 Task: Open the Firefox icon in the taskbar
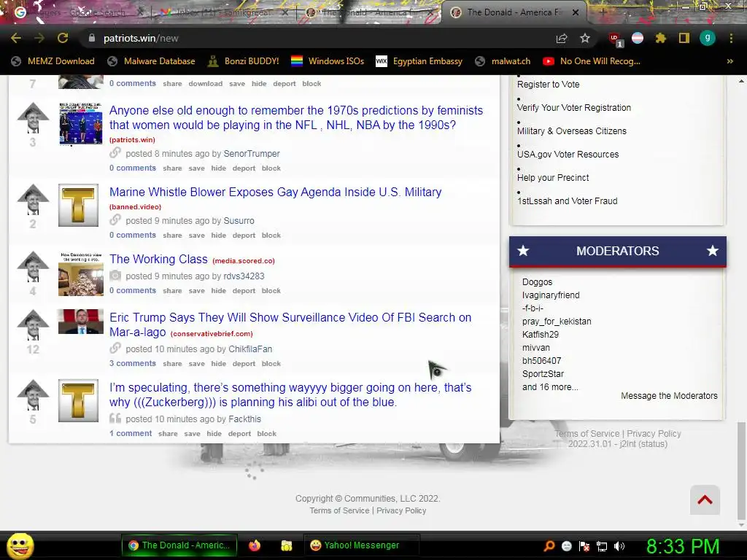(x=255, y=545)
